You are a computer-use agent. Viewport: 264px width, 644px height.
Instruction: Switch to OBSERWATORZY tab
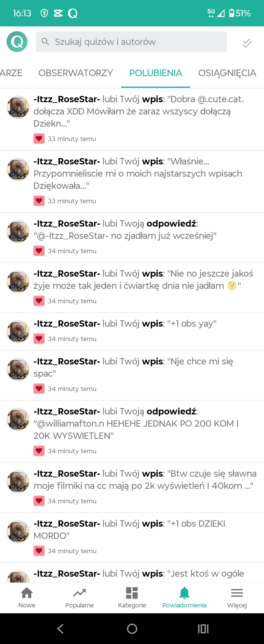[76, 73]
